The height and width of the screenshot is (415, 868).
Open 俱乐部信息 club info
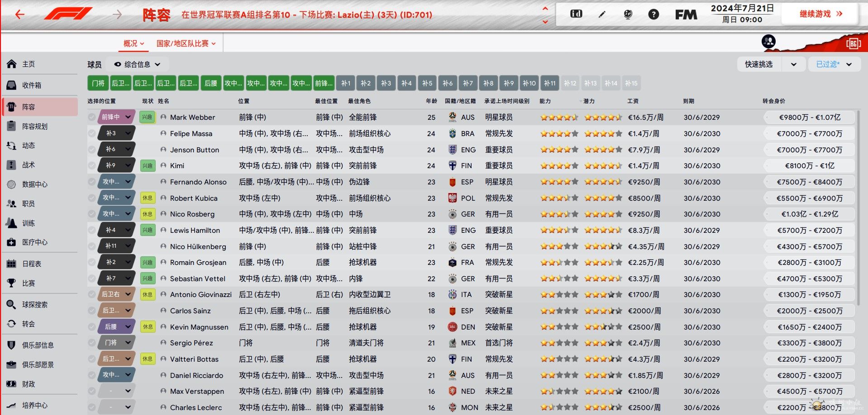[x=40, y=345]
